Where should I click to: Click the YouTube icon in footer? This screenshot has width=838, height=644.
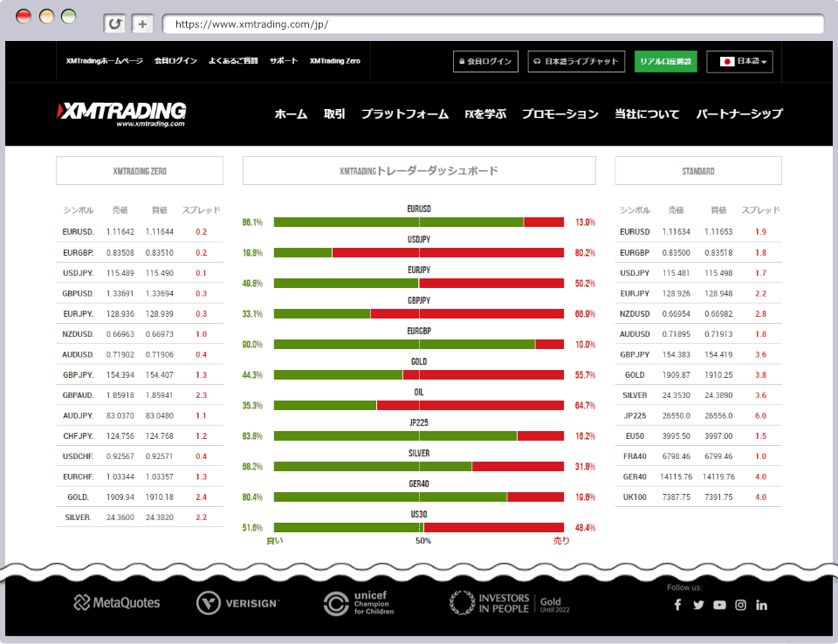coord(719,605)
